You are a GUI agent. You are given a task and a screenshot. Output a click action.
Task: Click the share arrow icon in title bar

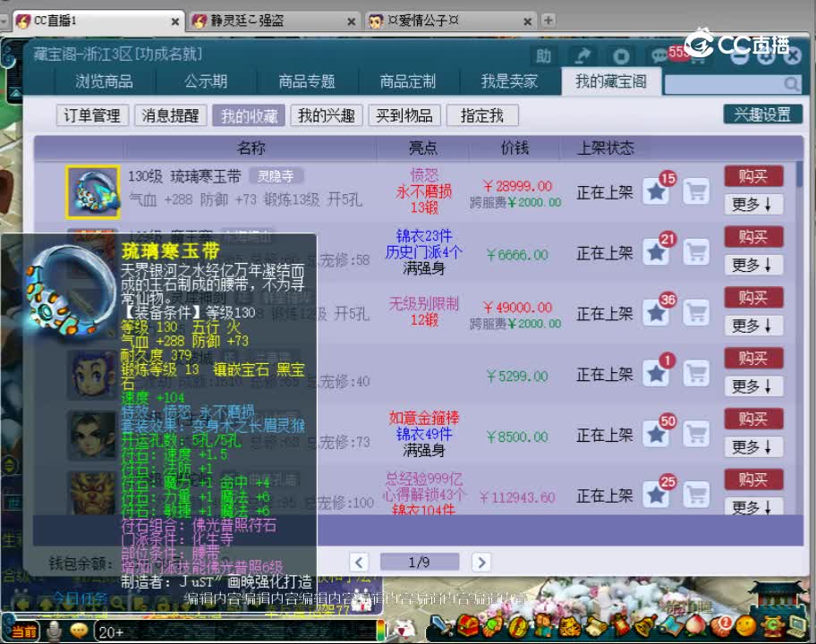pyautogui.click(x=582, y=55)
